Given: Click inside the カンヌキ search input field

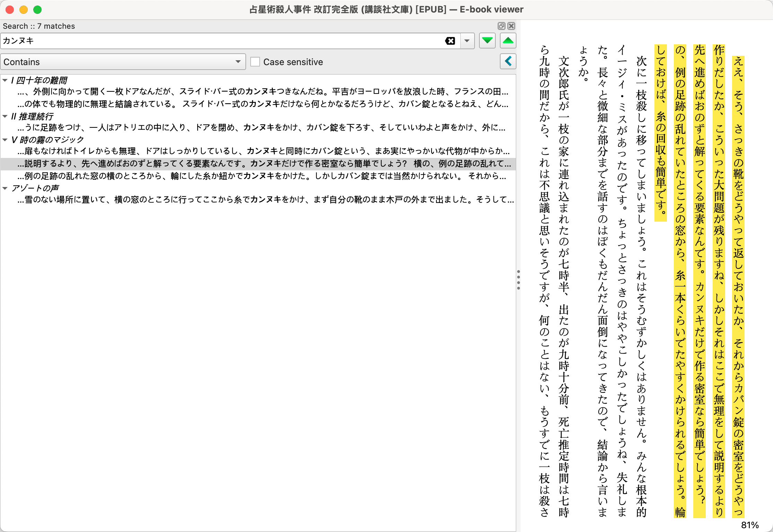Looking at the screenshot, I should pyautogui.click(x=208, y=41).
